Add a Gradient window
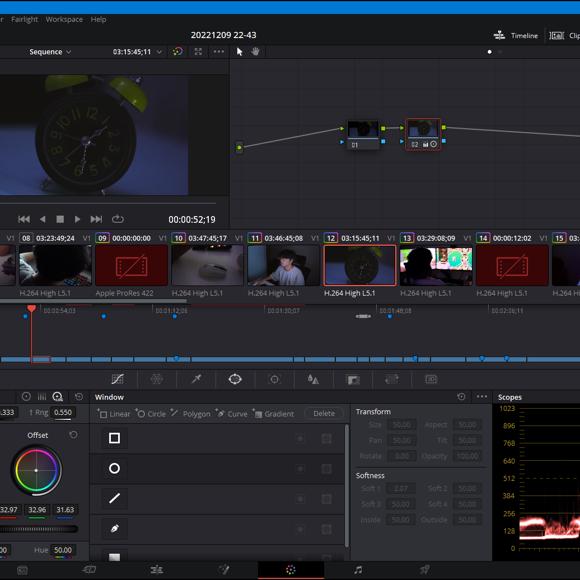The height and width of the screenshot is (580, 580). click(273, 414)
